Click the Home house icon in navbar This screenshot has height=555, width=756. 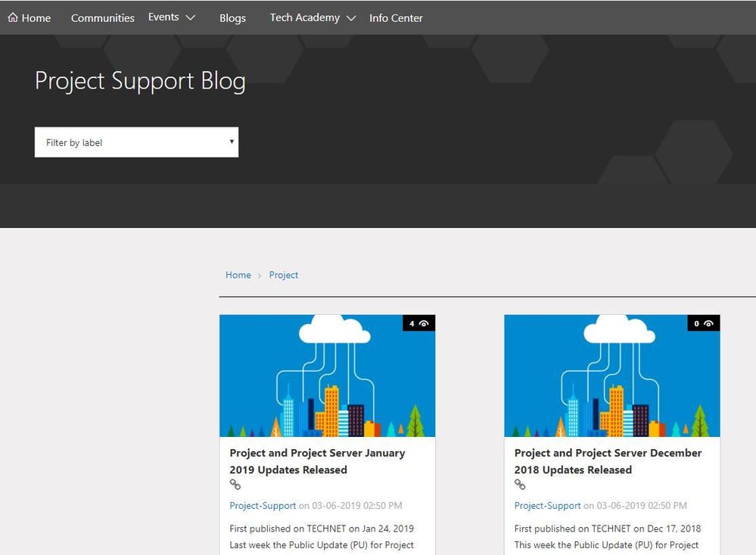(x=13, y=17)
